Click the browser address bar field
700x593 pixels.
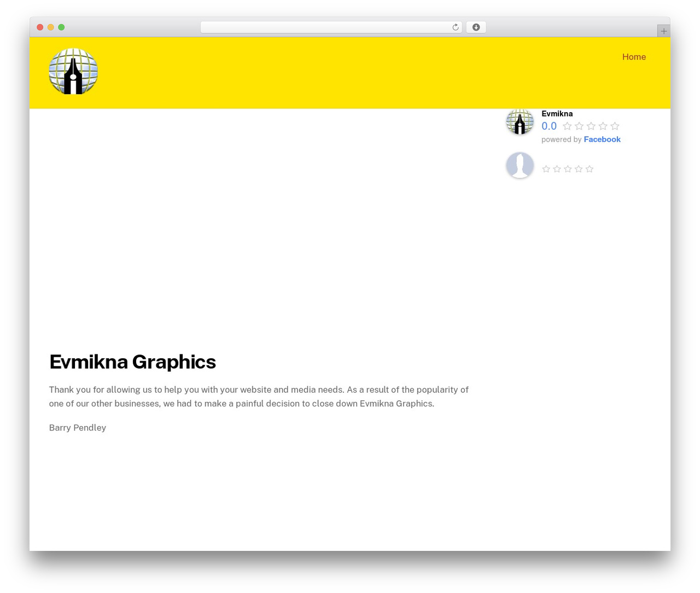point(331,27)
